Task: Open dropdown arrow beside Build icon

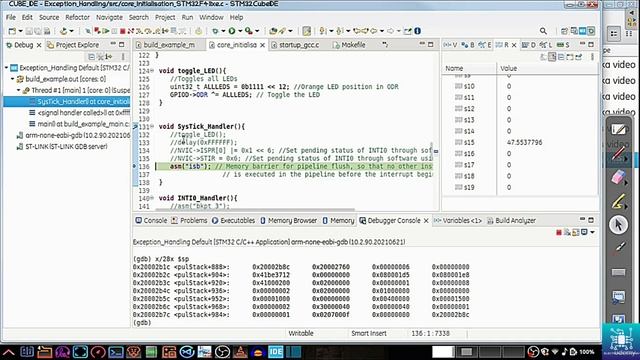Action: click(x=71, y=31)
